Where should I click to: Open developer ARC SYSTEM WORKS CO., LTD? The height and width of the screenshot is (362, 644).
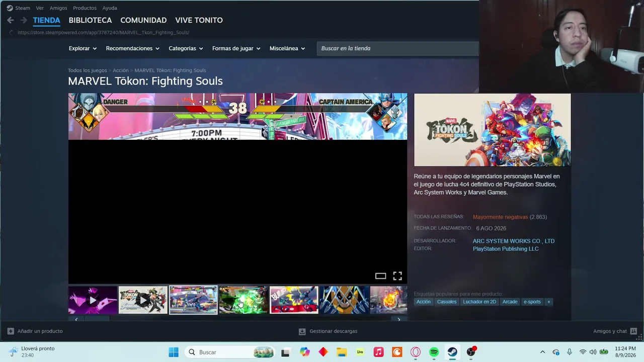[x=514, y=241]
